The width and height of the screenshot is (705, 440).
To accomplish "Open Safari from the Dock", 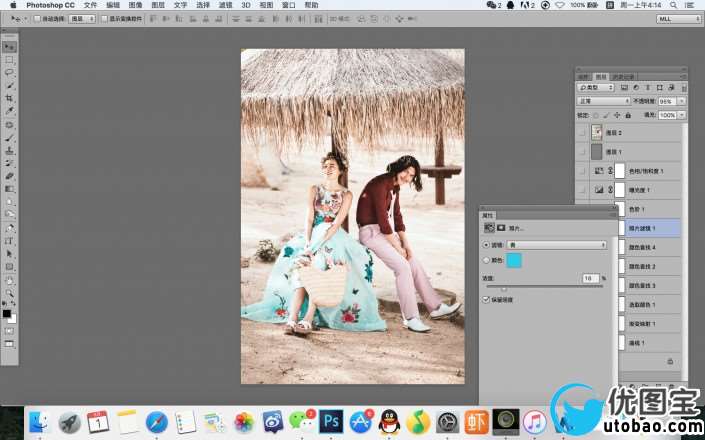I will [156, 422].
